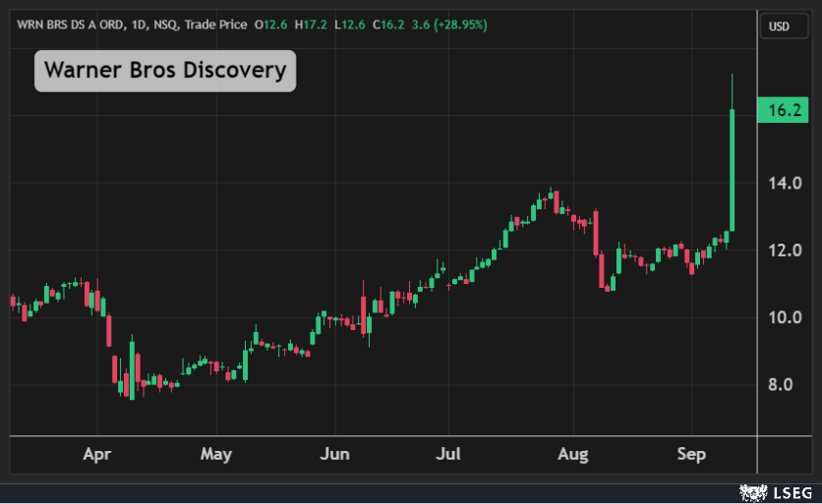Click the May label on the time axis
822x504 pixels.
coord(215,454)
